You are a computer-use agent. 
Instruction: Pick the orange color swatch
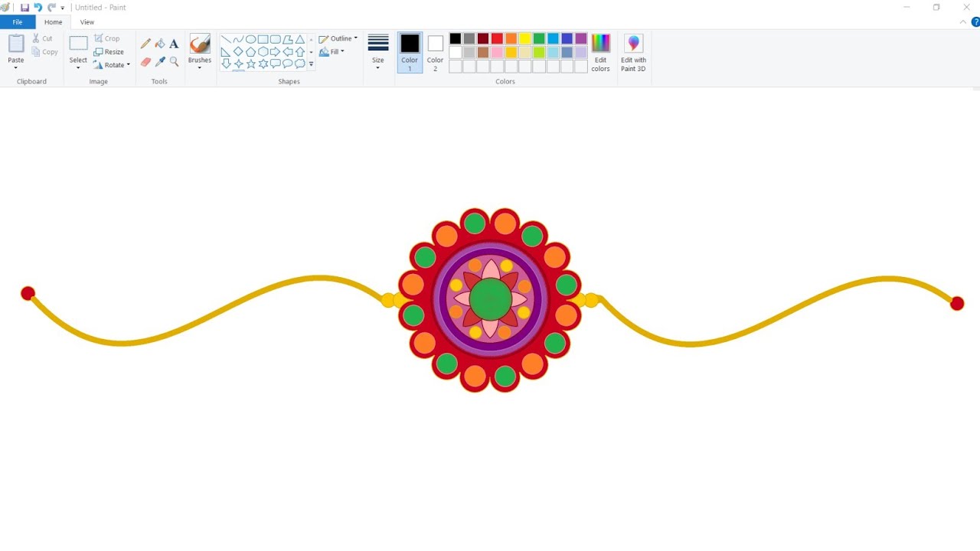(x=511, y=38)
